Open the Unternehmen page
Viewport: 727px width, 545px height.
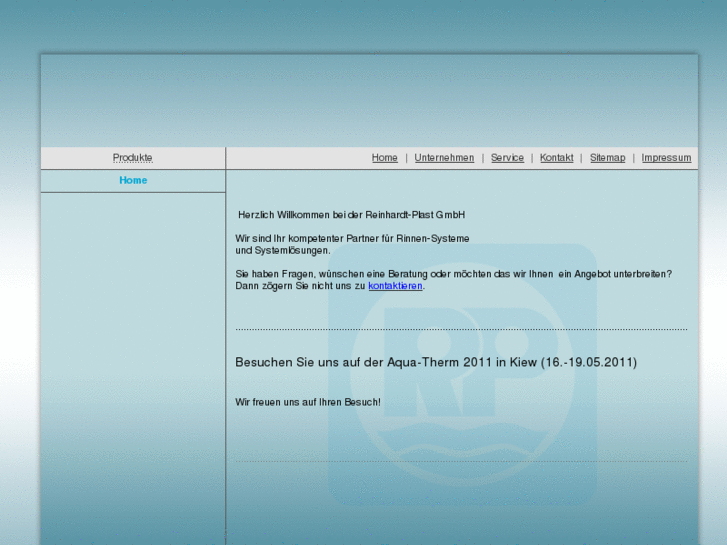tap(444, 158)
